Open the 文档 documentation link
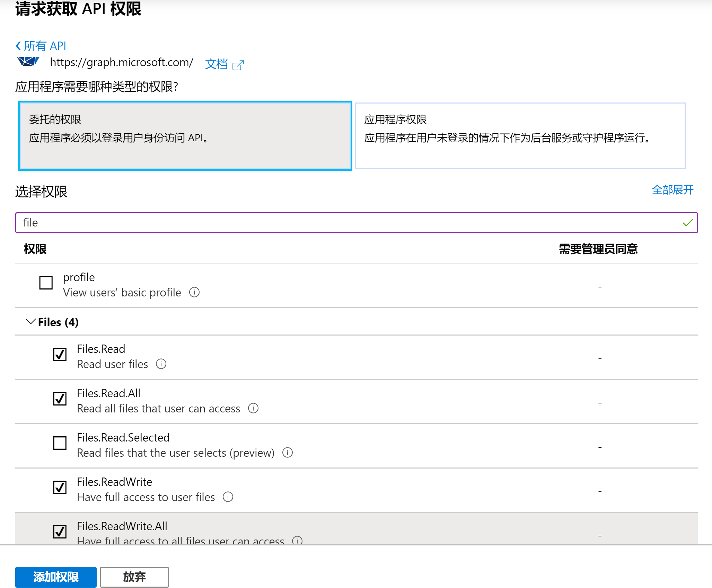Viewport: 712px width, 588px height. point(217,64)
